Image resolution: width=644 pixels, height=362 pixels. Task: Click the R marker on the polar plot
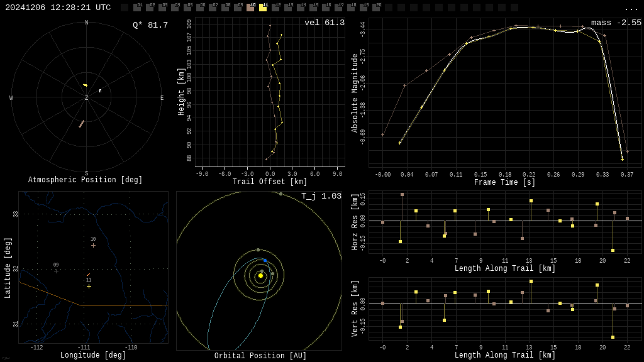(x=100, y=90)
